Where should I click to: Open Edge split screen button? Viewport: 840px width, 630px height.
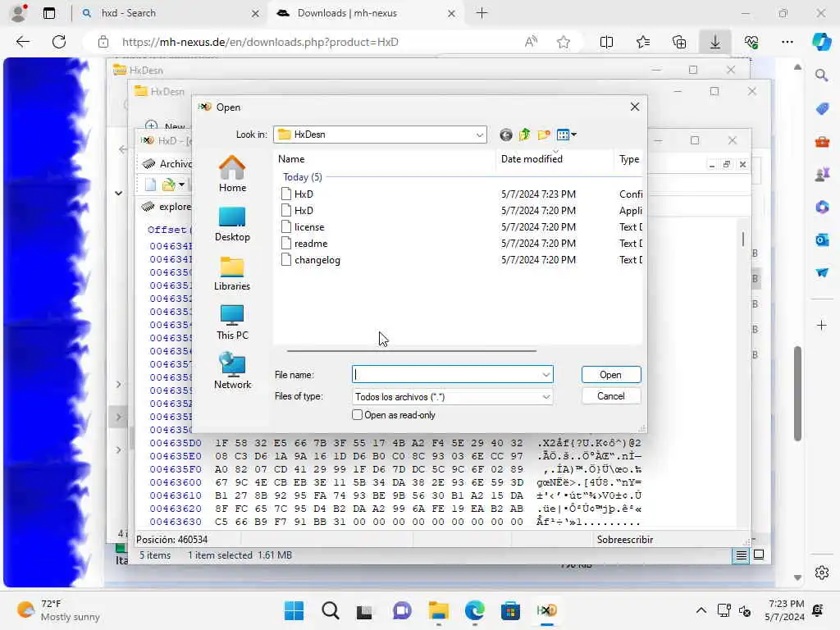coord(606,42)
